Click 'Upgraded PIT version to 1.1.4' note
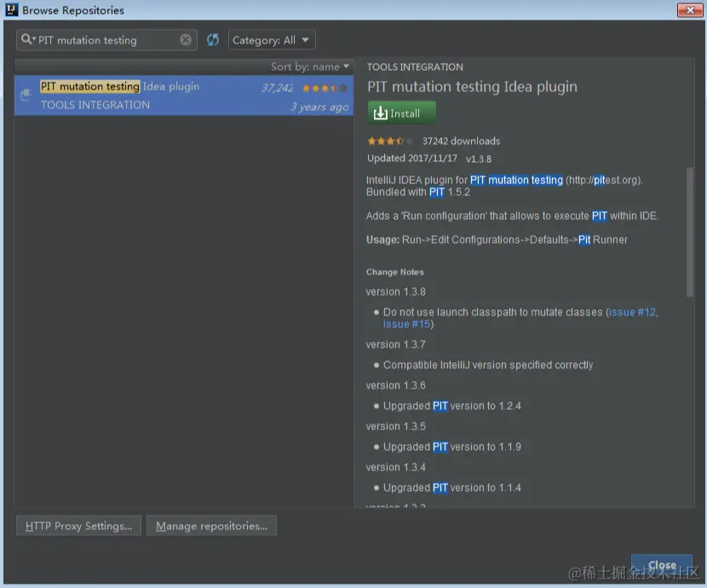The height and width of the screenshot is (588, 707). [451, 488]
